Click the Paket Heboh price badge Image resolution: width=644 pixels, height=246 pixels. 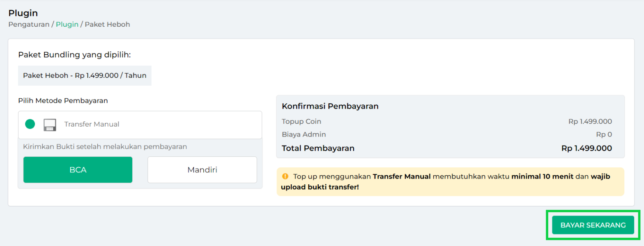85,75
